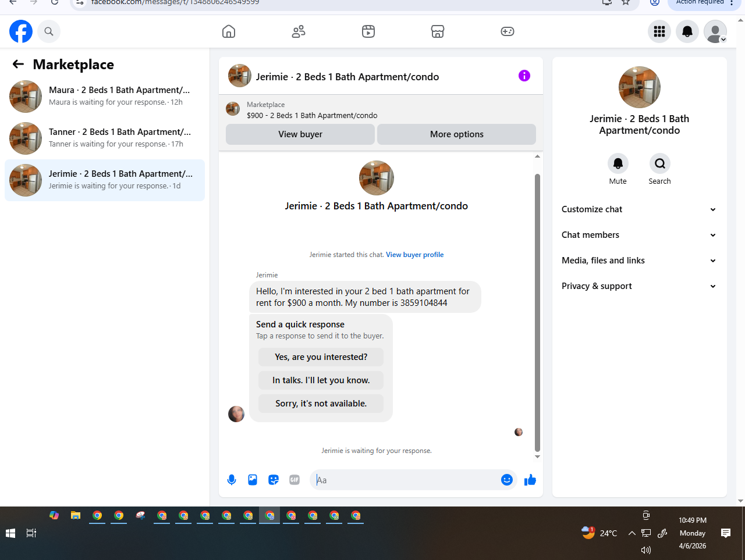745x560 pixels.
Task: Open Task View on the taskbar
Action: pyautogui.click(x=31, y=533)
